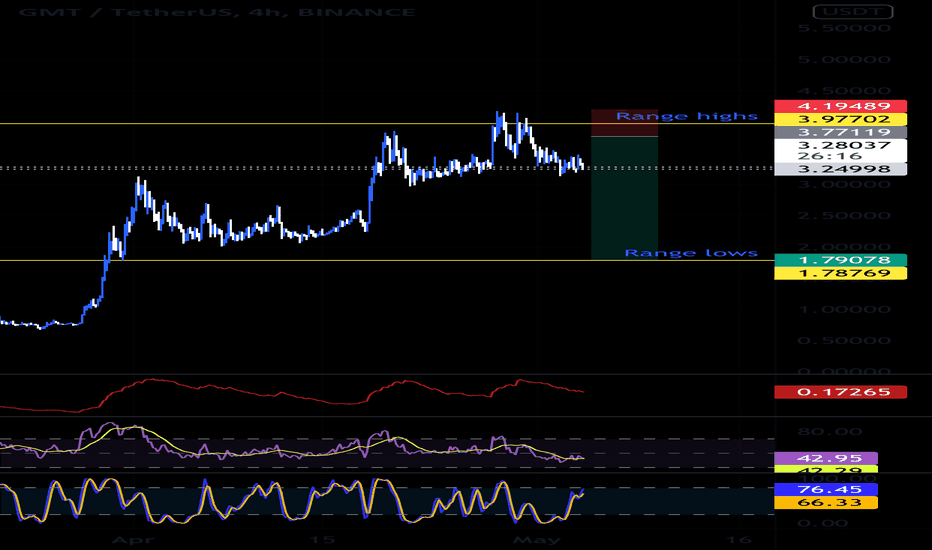This screenshot has height=550, width=932.
Task: Click the 2.50000 price scale tick
Action: click(x=844, y=215)
